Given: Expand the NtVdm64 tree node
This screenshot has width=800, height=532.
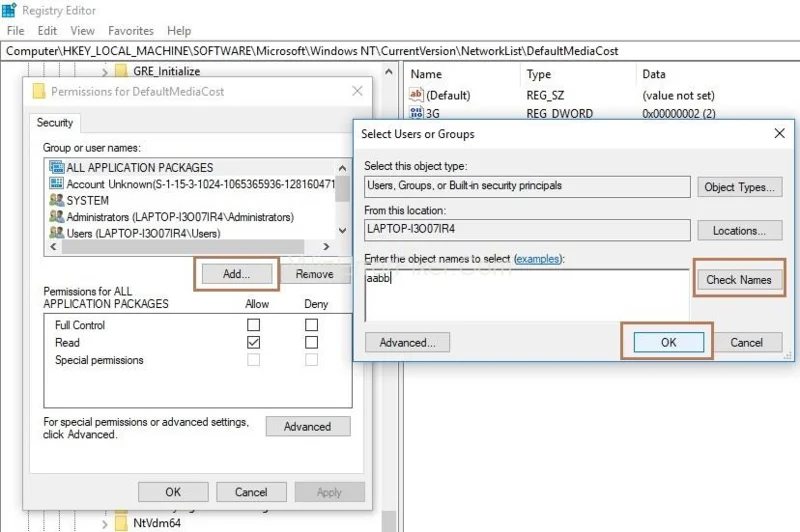Looking at the screenshot, I should click(105, 524).
